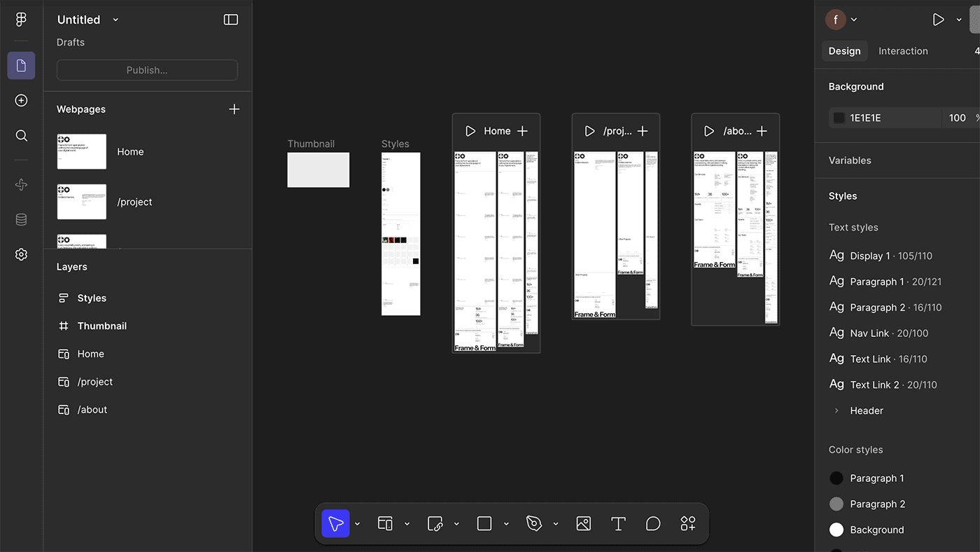The image size is (980, 552).
Task: Select the Text tool
Action: click(618, 523)
